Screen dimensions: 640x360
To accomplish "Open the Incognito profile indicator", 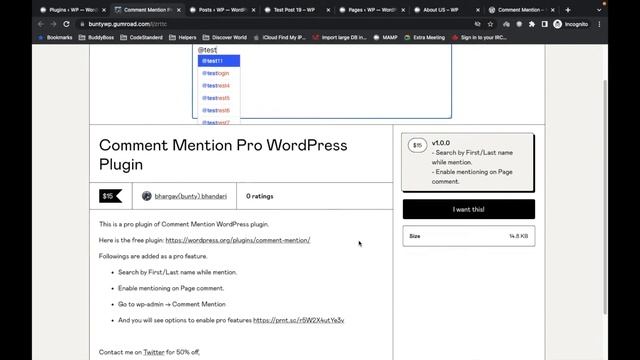I will (571, 24).
